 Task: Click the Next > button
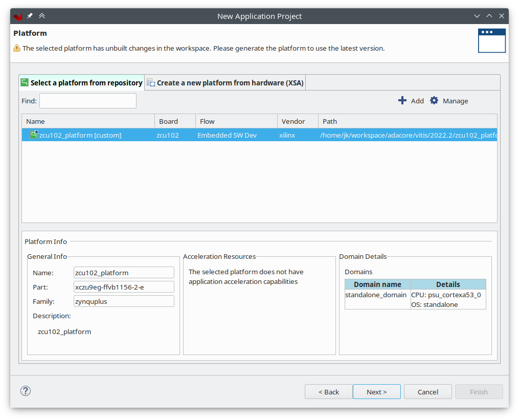pos(377,392)
